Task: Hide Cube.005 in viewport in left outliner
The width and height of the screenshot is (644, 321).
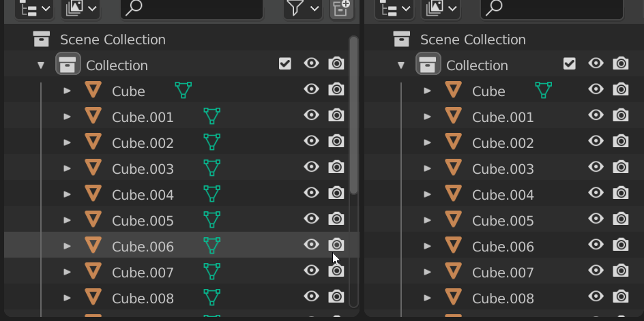Action: 311,218
